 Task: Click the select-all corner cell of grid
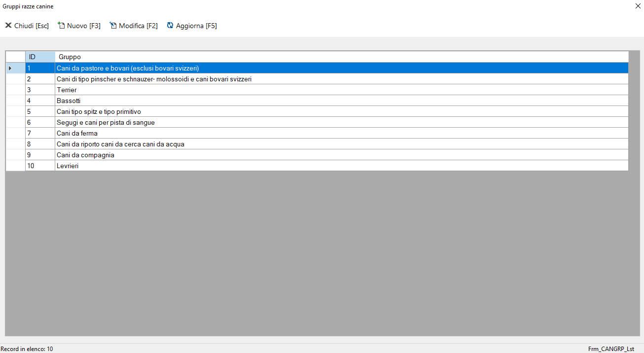15,57
